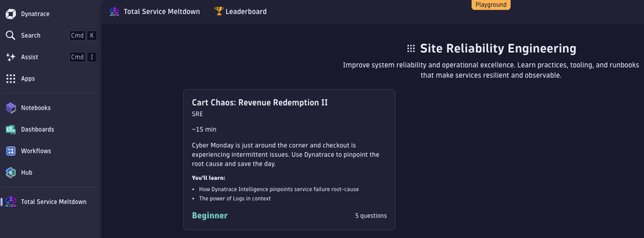Image resolution: width=644 pixels, height=238 pixels.
Task: Click the Search magnifier icon
Action: 11,35
